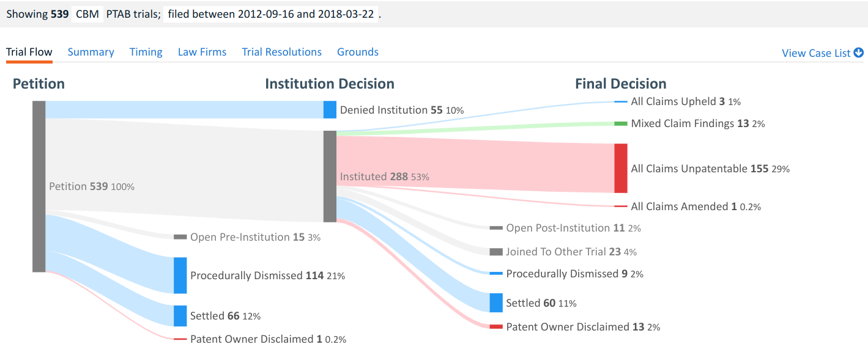Select the gray Instituted node bar
Screen dimensions: 868x358
(x=330, y=177)
